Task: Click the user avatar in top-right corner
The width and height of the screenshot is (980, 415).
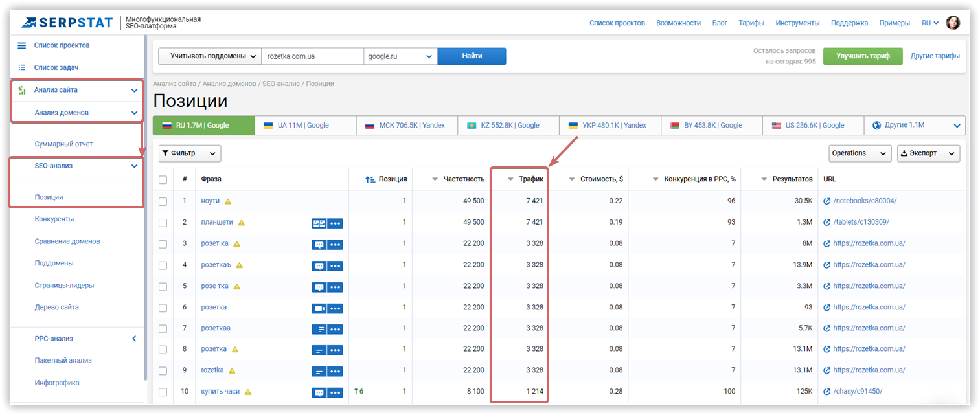Action: [953, 23]
